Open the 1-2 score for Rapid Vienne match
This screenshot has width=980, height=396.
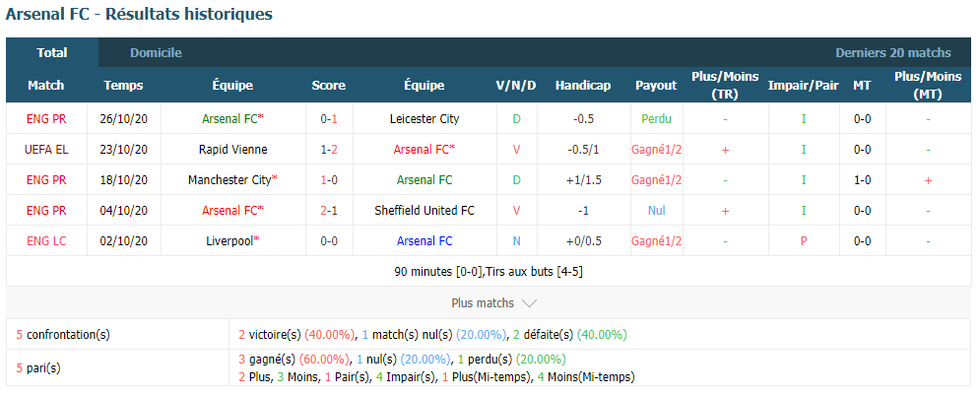click(x=329, y=150)
